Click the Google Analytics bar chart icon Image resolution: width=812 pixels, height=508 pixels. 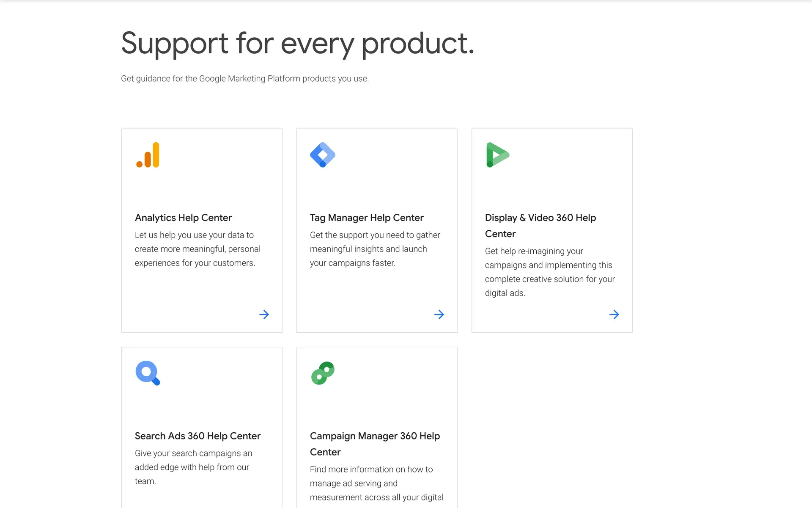pos(148,155)
